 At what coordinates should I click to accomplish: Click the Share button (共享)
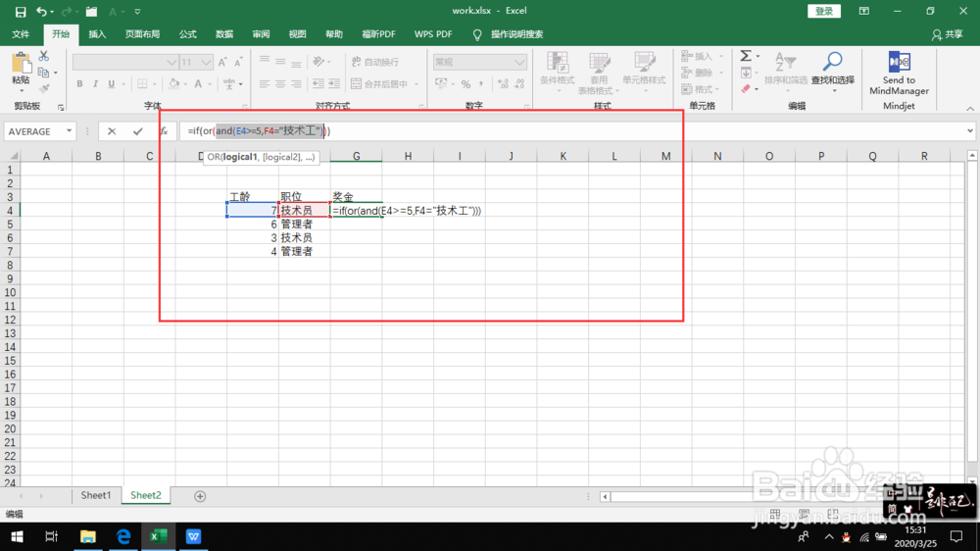pos(948,34)
